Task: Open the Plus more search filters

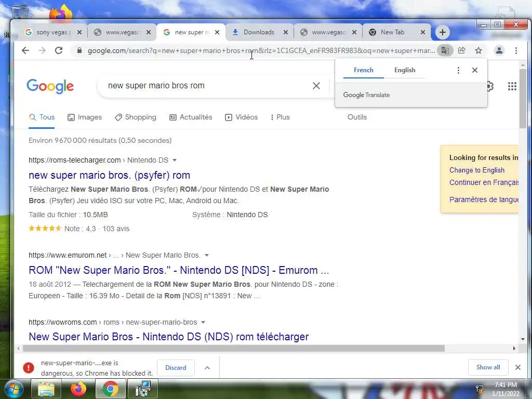Action: click(280, 117)
